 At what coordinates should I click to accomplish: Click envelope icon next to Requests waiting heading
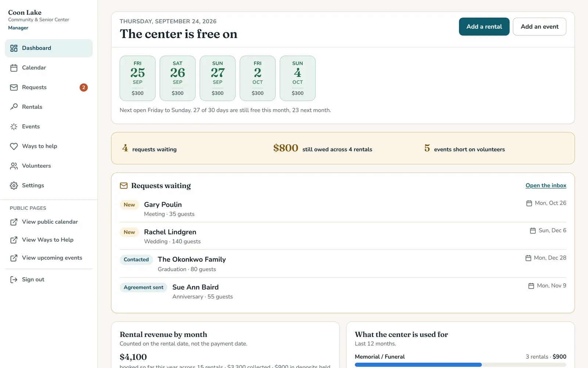click(x=124, y=186)
